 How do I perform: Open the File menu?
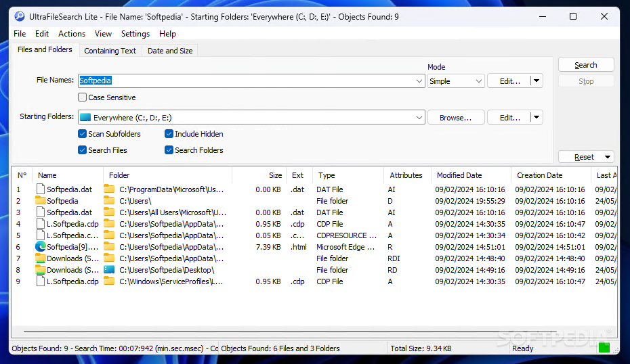point(20,34)
